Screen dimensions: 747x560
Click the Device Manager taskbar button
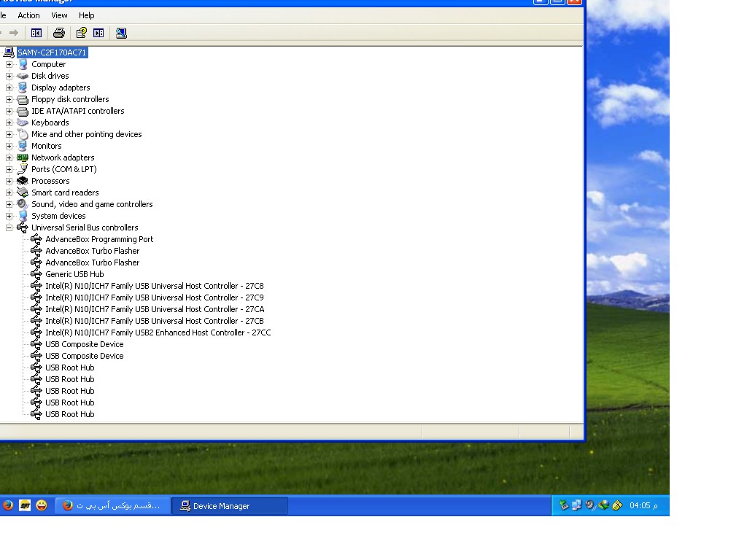pos(230,506)
